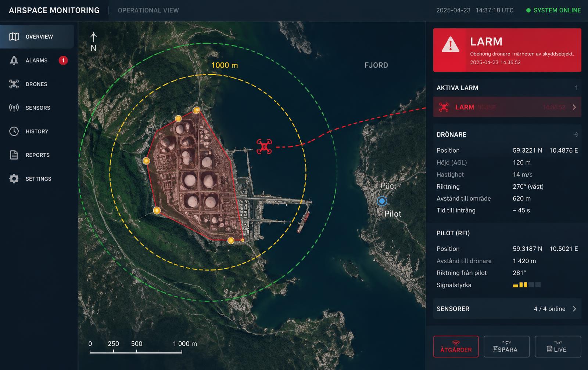Click the Operational View header label
The image size is (588, 370).
pos(148,10)
